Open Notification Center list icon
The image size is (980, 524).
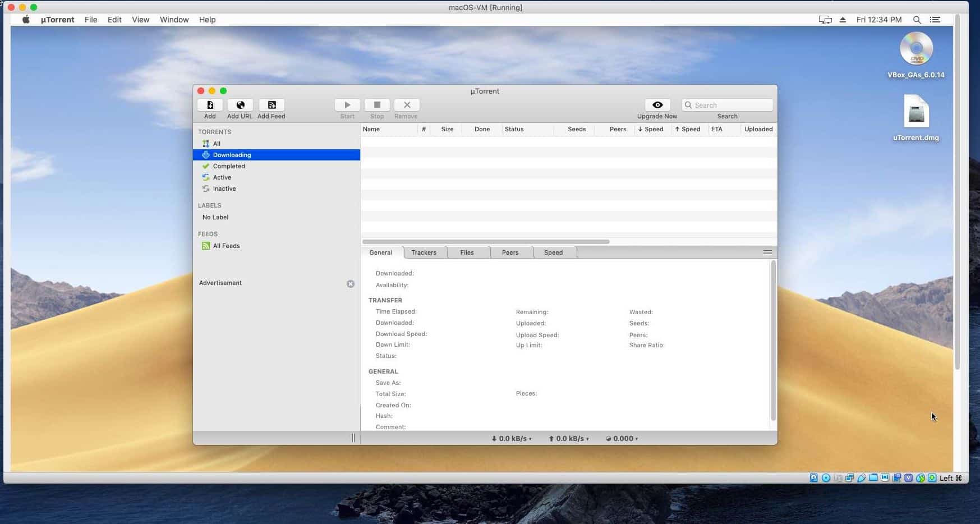click(935, 20)
